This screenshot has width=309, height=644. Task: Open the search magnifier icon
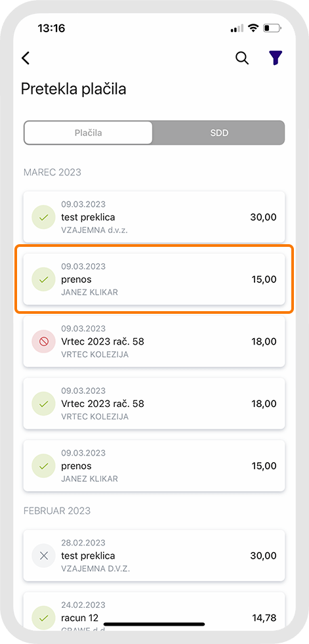click(x=242, y=58)
